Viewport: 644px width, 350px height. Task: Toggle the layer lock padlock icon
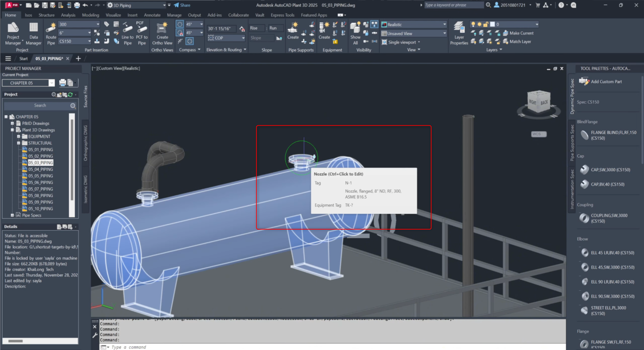tap(485, 24)
